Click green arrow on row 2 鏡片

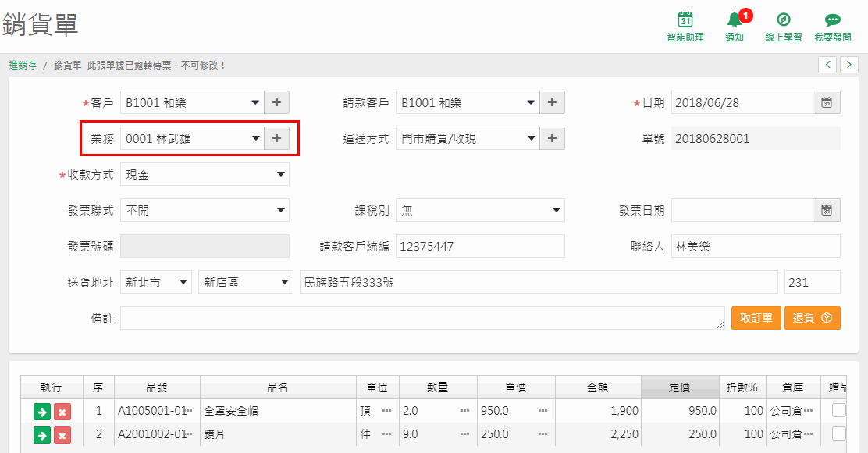(x=42, y=435)
